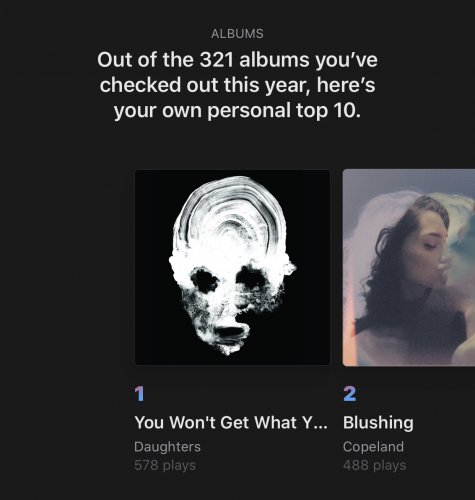
Task: Open the Blushing album cover artwork
Action: pyautogui.click(x=409, y=267)
